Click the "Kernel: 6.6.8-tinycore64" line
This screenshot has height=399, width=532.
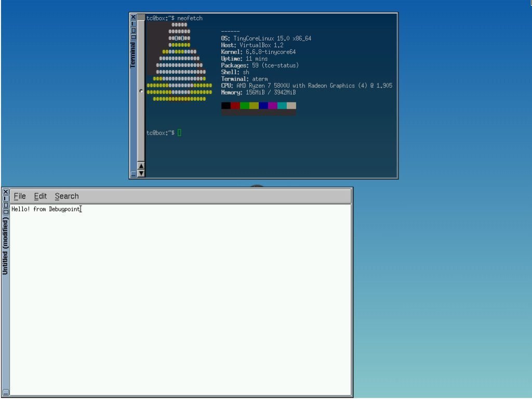point(258,52)
